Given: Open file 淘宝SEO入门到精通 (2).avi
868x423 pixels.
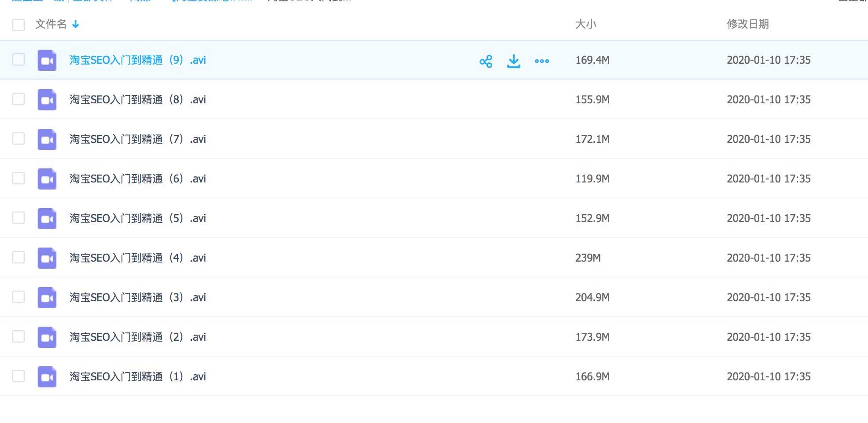Looking at the screenshot, I should click(138, 337).
